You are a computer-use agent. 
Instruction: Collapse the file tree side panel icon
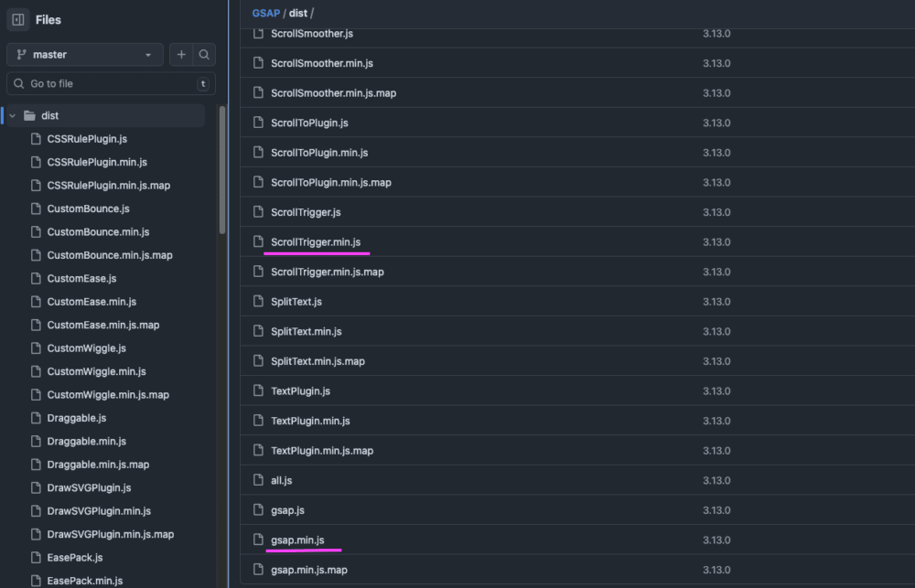tap(17, 20)
